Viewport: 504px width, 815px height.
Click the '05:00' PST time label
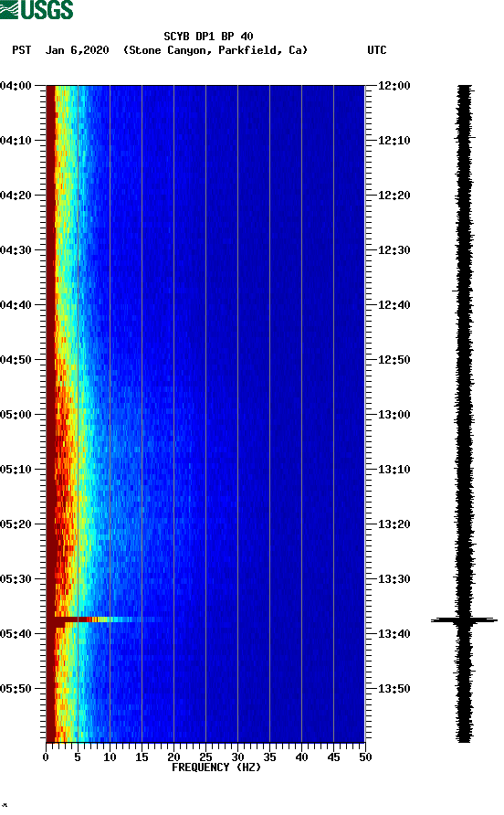click(16, 415)
